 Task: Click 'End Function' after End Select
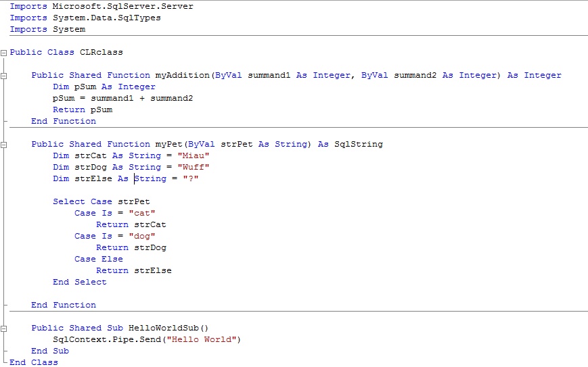coord(64,305)
